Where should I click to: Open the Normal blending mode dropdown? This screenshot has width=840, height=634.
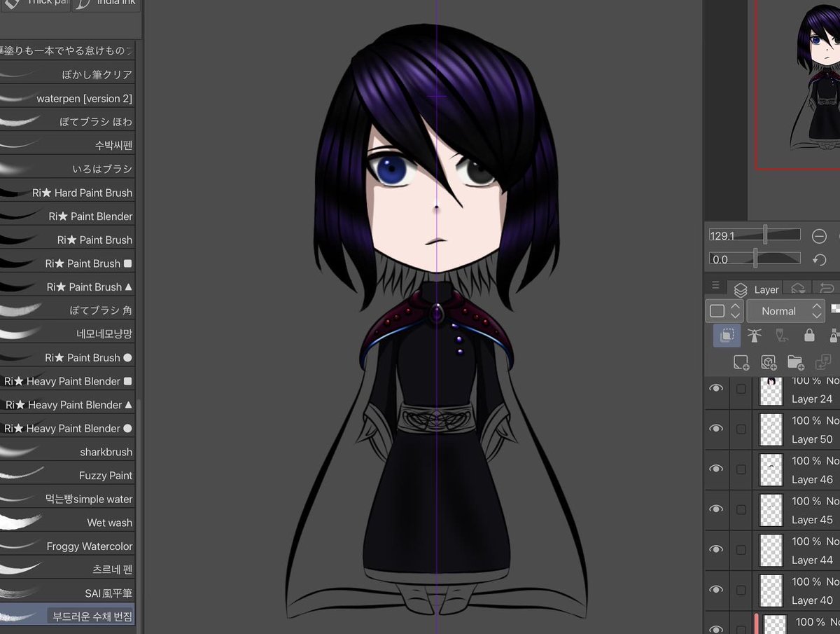tap(785, 311)
